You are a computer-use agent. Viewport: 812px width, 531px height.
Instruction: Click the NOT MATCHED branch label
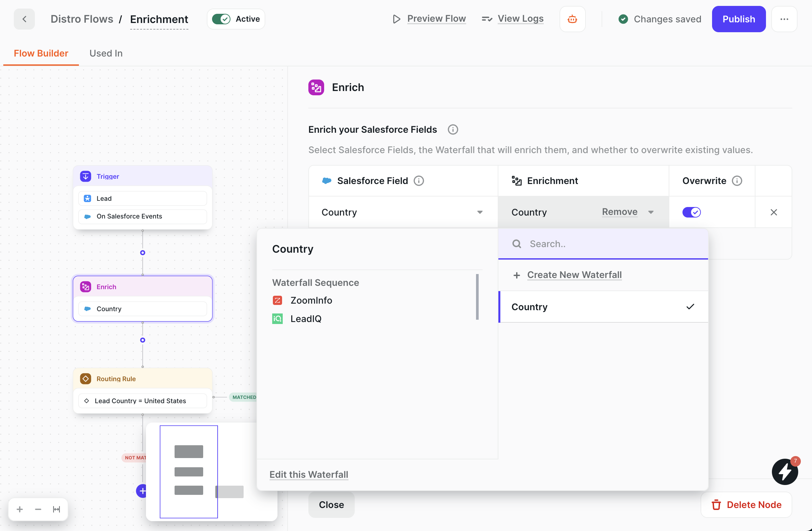click(134, 458)
